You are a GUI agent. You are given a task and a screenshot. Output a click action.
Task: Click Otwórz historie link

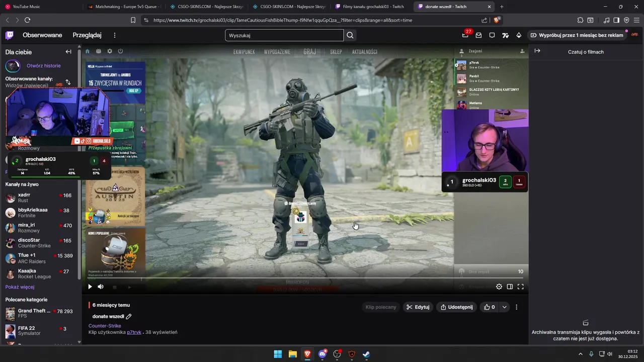(x=44, y=66)
